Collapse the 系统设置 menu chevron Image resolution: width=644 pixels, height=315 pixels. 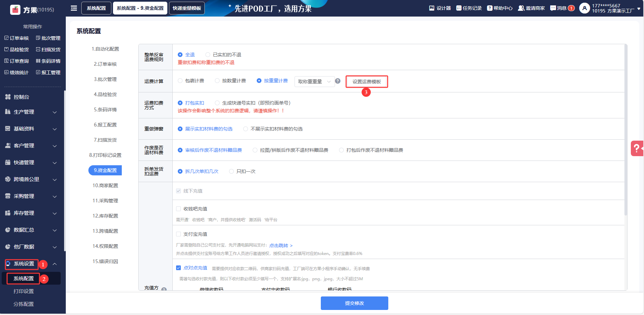[55, 264]
